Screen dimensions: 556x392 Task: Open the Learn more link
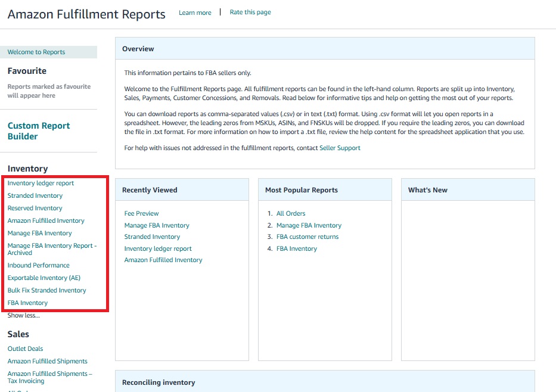(195, 13)
